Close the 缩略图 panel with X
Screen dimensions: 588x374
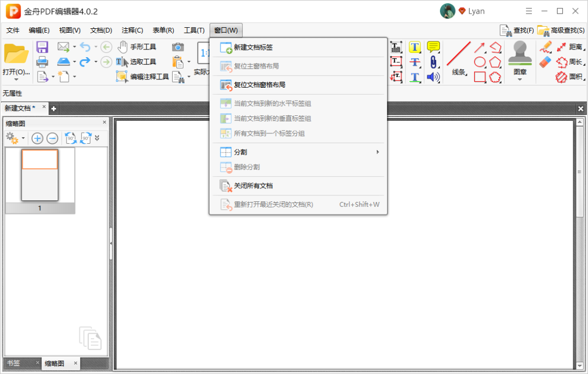(x=104, y=122)
